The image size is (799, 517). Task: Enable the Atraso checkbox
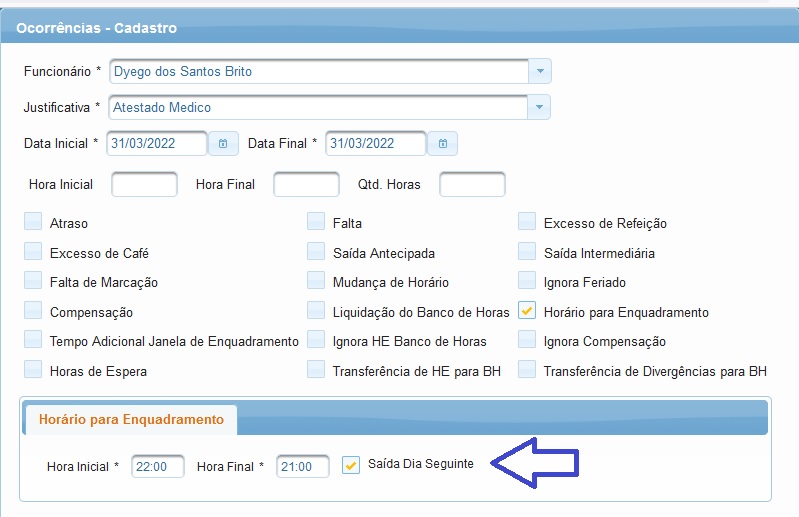tap(33, 222)
